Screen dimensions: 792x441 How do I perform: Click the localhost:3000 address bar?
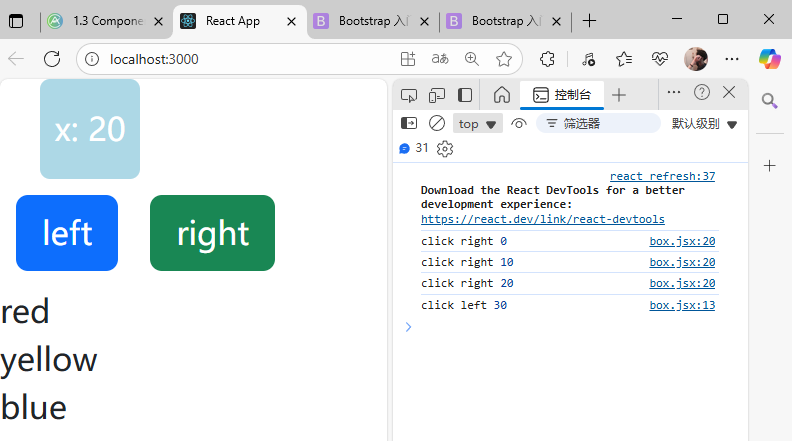pyautogui.click(x=154, y=59)
